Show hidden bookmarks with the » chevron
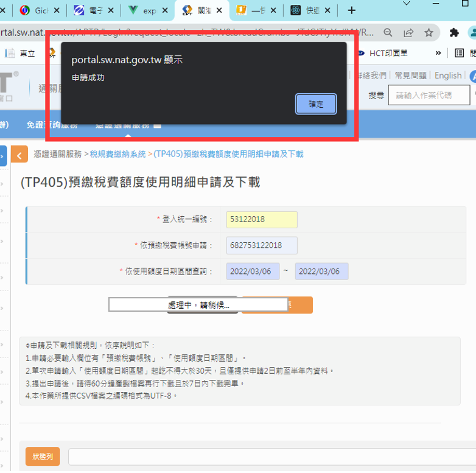This screenshot has height=473, width=476. [438, 54]
